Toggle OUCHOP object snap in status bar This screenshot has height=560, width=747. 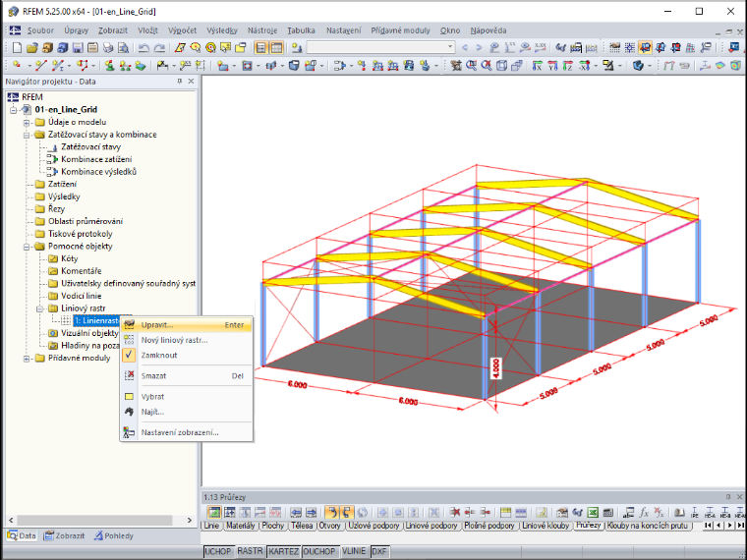(319, 551)
